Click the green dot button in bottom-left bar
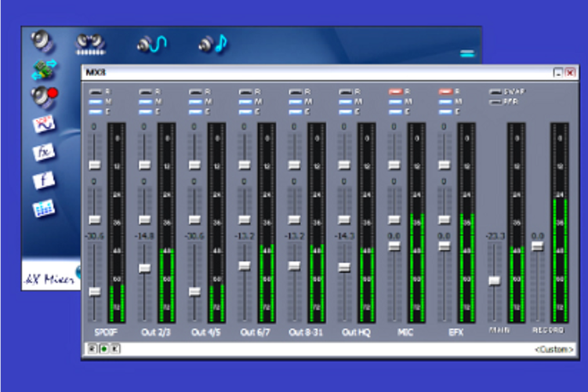The width and height of the screenshot is (588, 392). tap(103, 348)
